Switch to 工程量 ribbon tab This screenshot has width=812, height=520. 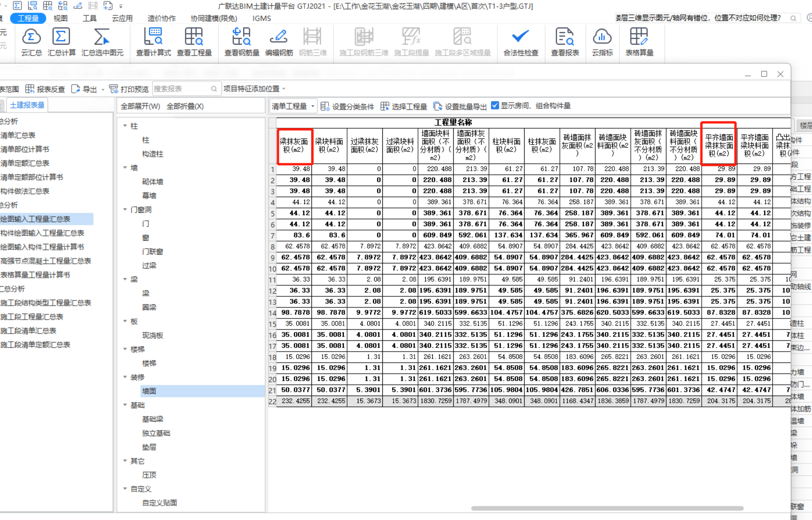[28, 18]
